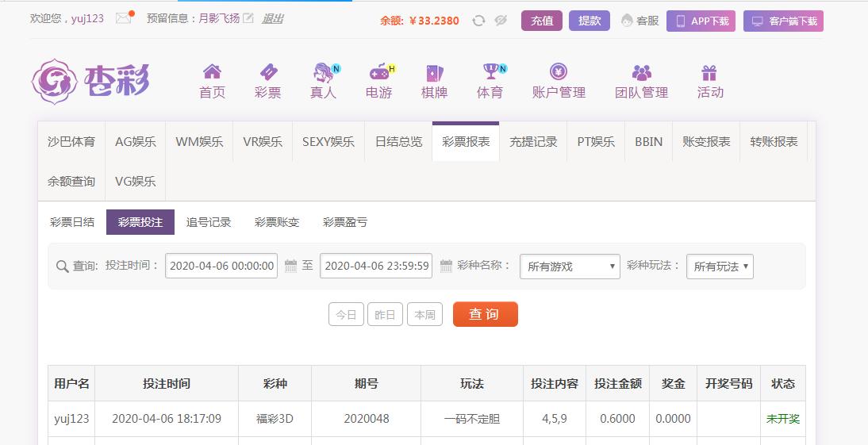Open the mail envelope message icon
Image resolution: width=868 pixels, height=445 pixels.
tap(124, 17)
